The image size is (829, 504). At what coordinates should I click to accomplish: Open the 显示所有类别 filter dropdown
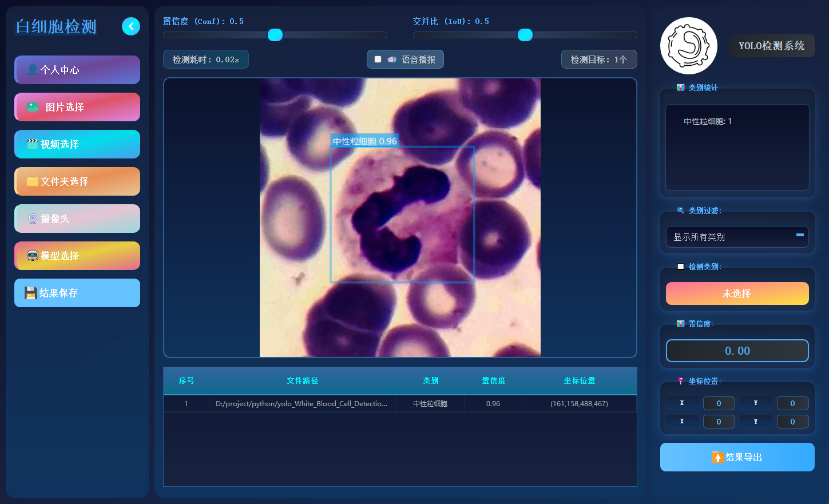(737, 237)
